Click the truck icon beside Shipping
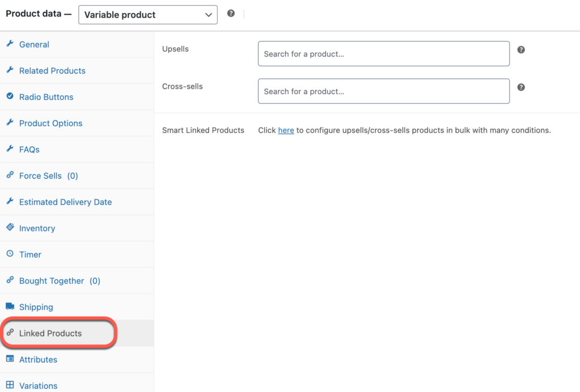 tap(11, 306)
